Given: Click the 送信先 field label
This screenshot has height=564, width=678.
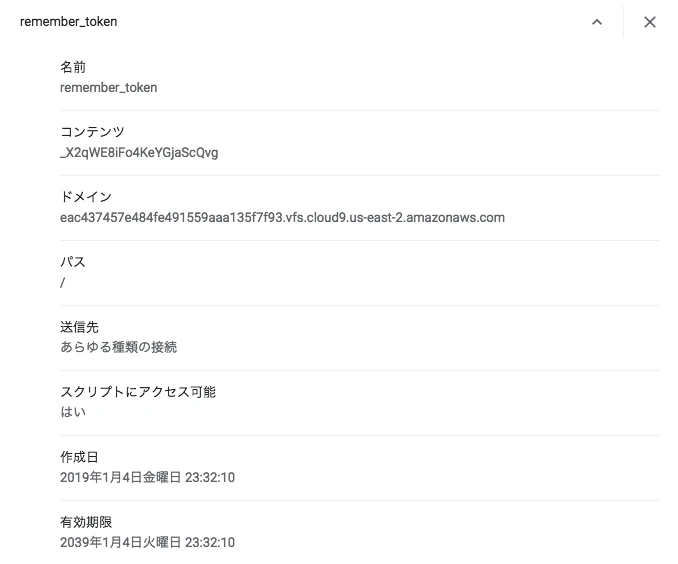Looking at the screenshot, I should click(x=79, y=327).
